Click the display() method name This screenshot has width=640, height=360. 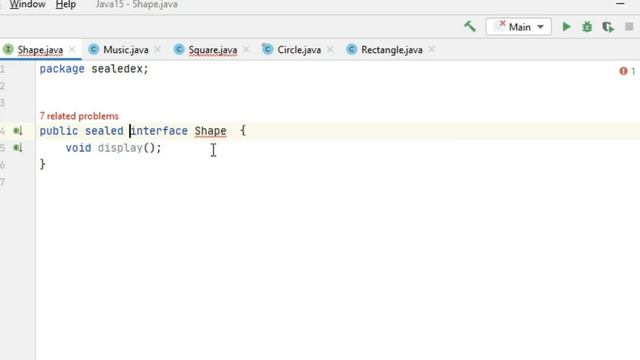click(x=120, y=148)
